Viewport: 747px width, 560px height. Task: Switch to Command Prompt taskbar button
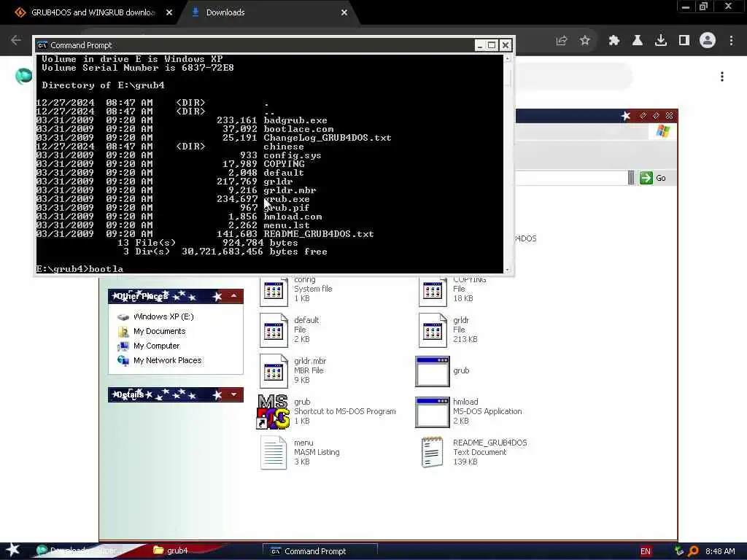point(320,551)
